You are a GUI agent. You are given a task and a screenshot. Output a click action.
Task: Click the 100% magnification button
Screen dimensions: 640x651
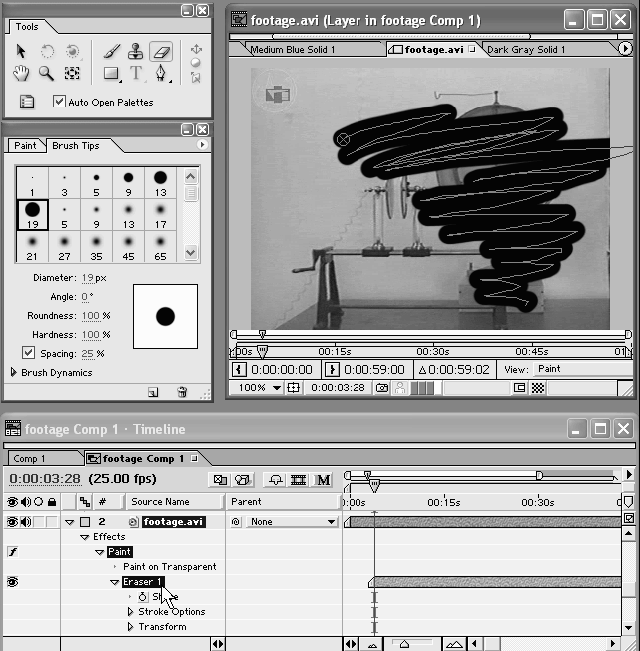(x=259, y=388)
